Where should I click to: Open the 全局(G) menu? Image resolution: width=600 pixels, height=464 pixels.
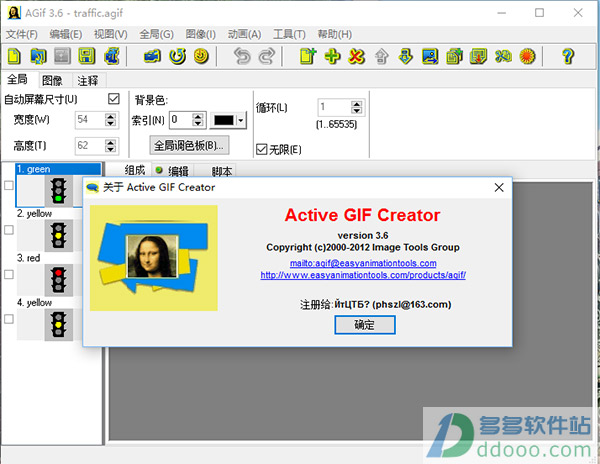(x=157, y=34)
